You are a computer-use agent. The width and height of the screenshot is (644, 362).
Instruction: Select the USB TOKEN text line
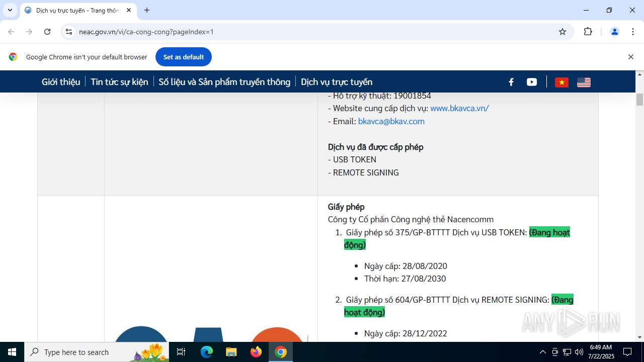pyautogui.click(x=352, y=159)
